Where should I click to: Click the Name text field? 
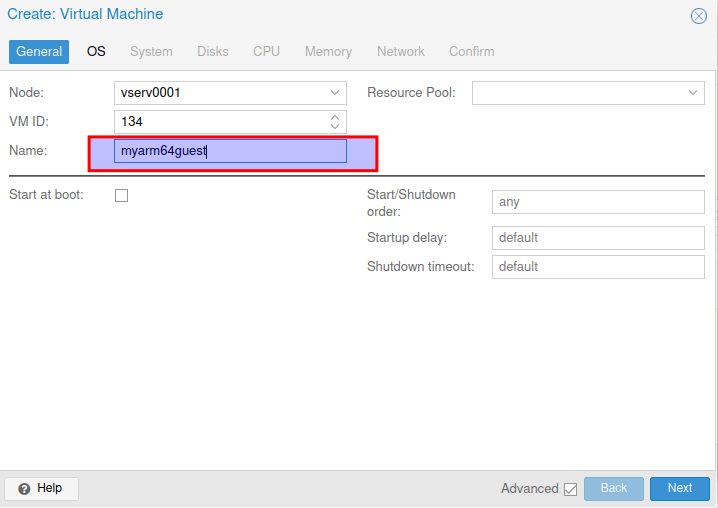(230, 152)
